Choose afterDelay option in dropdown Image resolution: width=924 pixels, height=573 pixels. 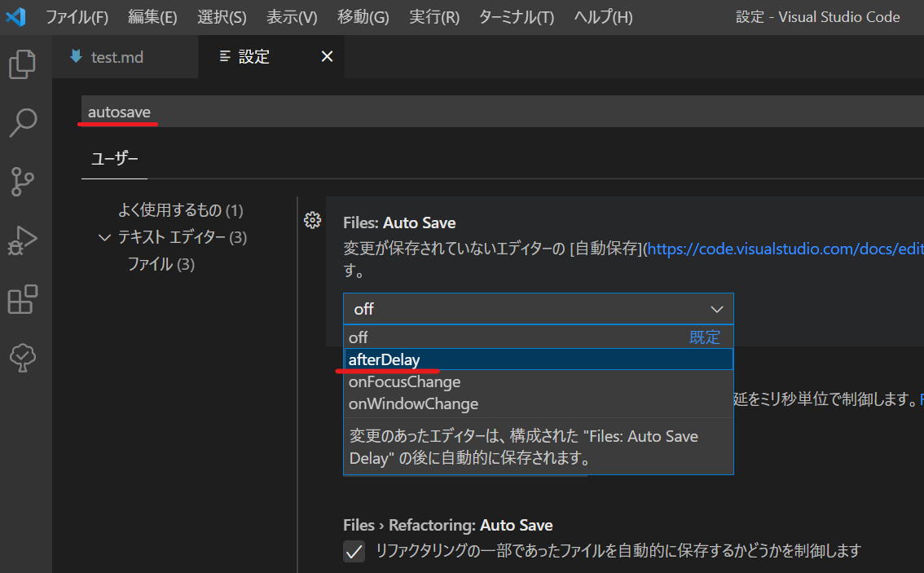pyautogui.click(x=538, y=359)
